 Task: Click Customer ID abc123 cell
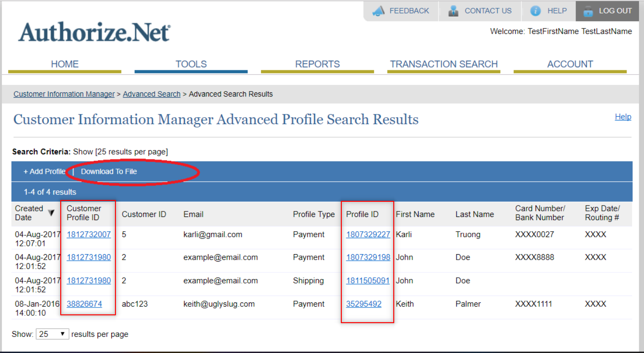coord(135,304)
